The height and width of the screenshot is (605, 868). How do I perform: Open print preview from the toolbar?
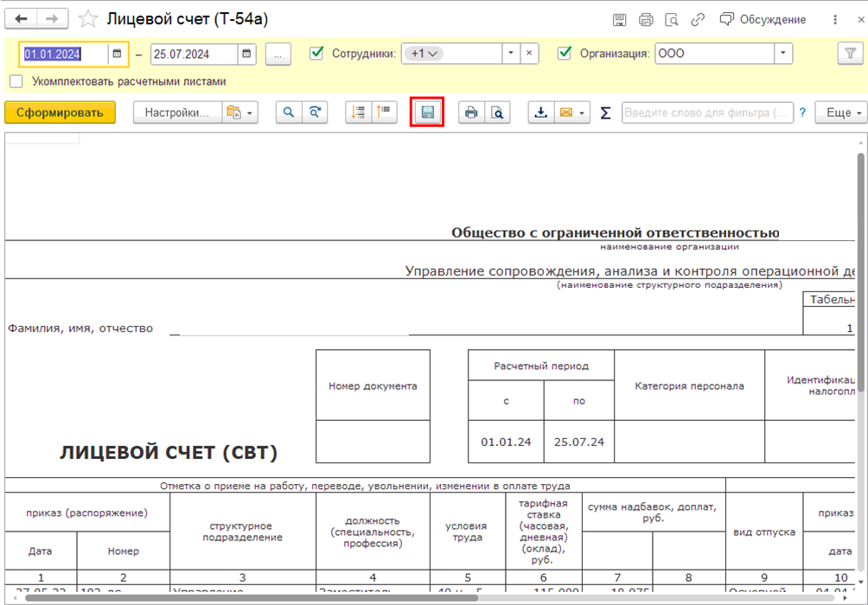pos(497,112)
